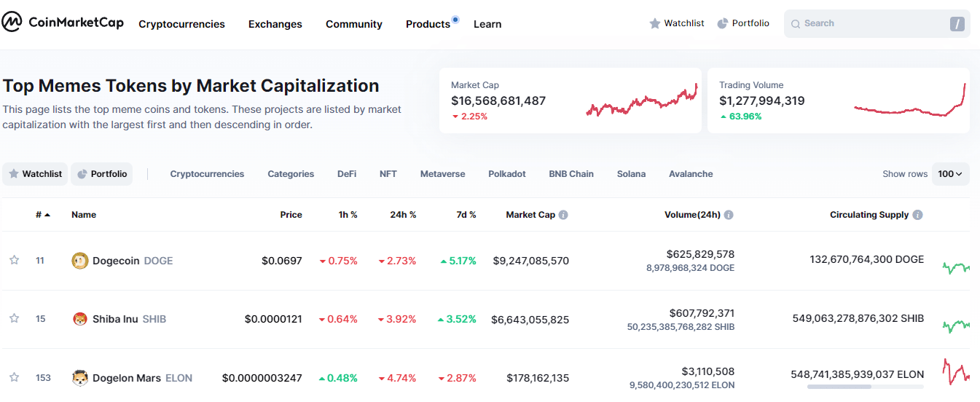Toggle the Dogelon Mars watchlist star

point(14,377)
